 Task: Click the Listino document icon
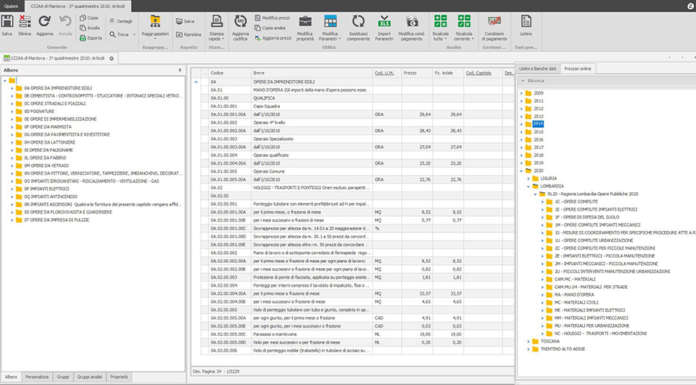coord(526,21)
